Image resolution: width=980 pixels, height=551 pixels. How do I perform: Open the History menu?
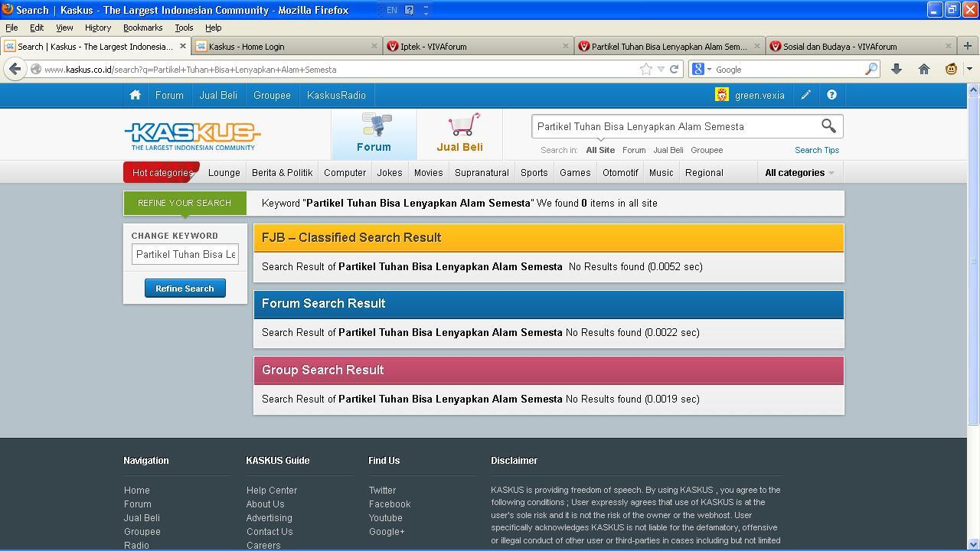click(98, 28)
